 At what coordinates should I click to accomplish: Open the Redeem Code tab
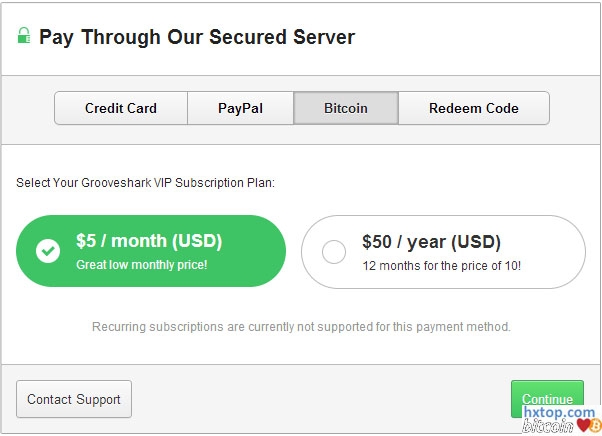(x=474, y=108)
